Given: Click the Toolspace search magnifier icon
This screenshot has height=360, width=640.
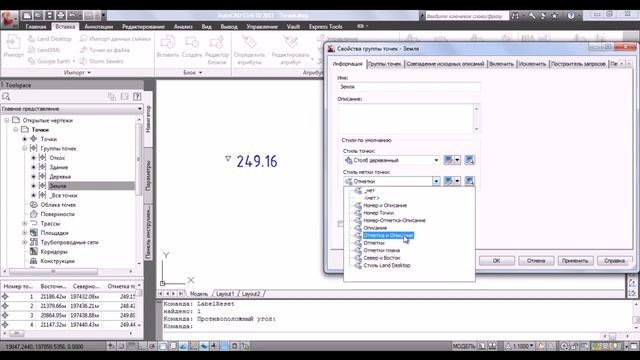Looking at the screenshot, I should coord(6,97).
